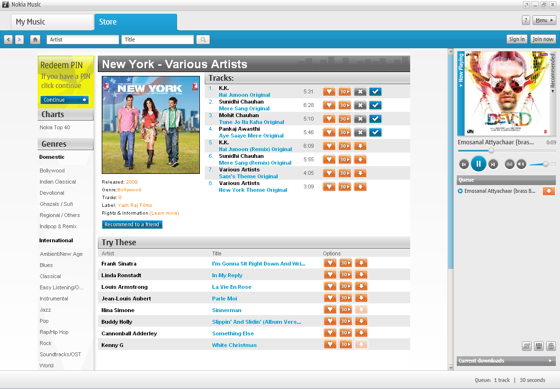Screen dimensions: 560x389
Task: Select the Emosanal Attyachaar queue radio marker
Action: (x=460, y=191)
